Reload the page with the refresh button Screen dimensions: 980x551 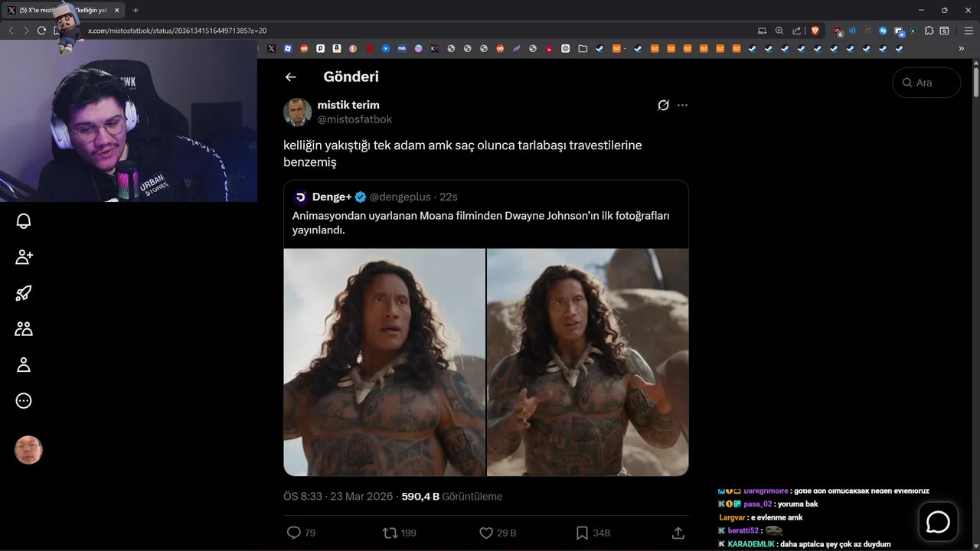41,31
